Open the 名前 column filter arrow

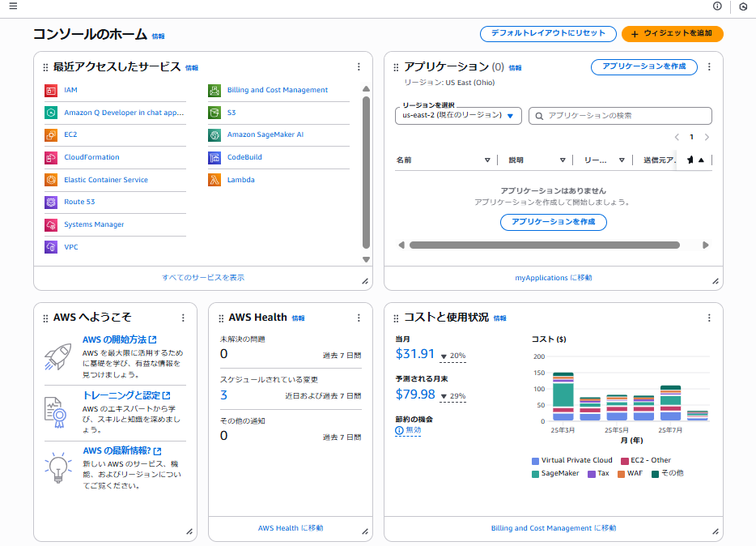[x=487, y=160]
